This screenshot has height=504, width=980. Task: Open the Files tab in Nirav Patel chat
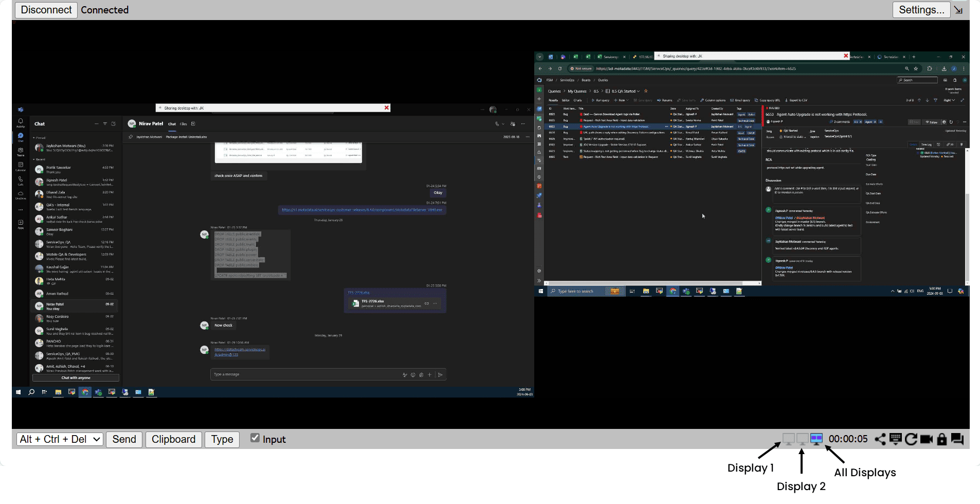(183, 124)
